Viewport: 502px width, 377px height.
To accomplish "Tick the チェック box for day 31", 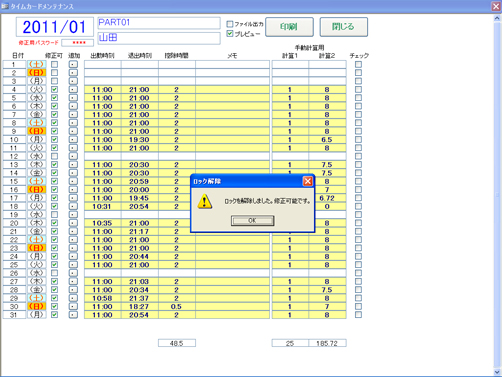I will click(358, 314).
